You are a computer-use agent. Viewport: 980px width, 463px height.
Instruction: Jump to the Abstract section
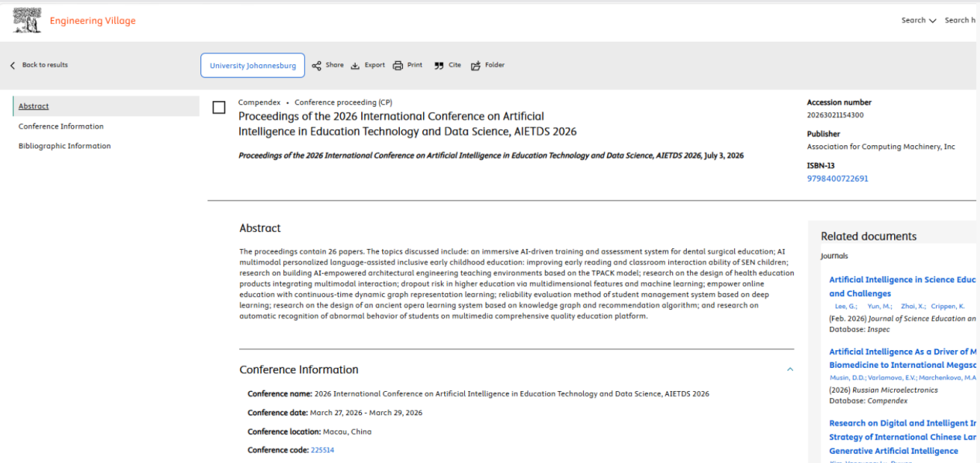click(34, 106)
